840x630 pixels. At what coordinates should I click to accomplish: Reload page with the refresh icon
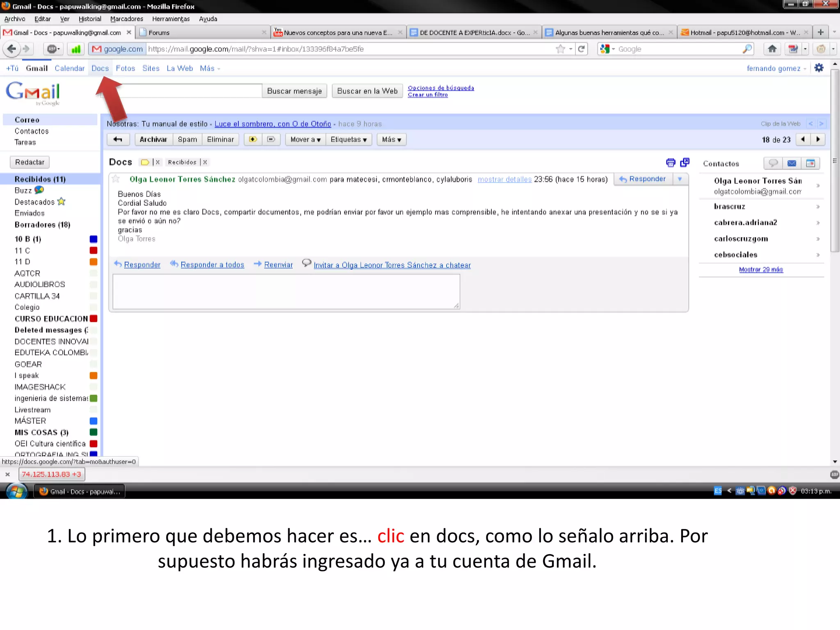(581, 49)
